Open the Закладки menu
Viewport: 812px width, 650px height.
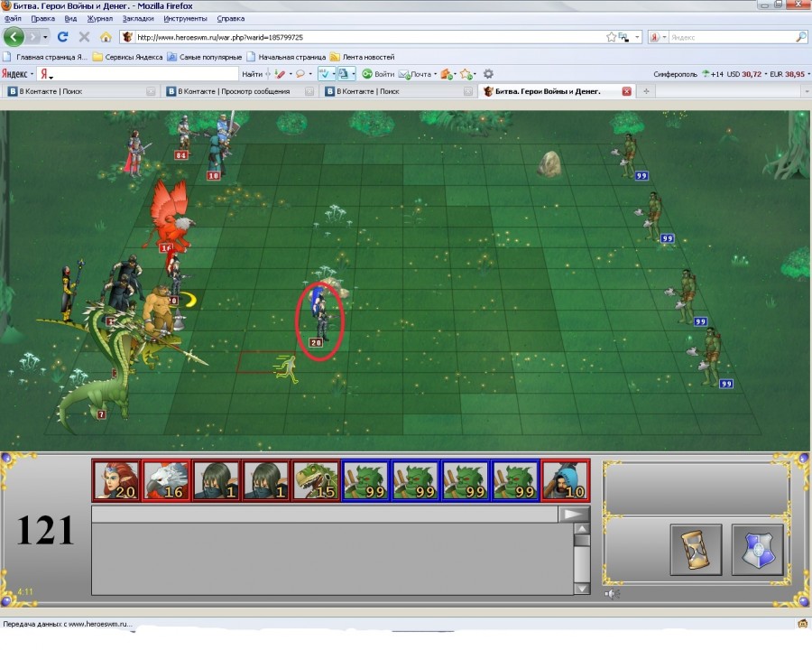138,18
